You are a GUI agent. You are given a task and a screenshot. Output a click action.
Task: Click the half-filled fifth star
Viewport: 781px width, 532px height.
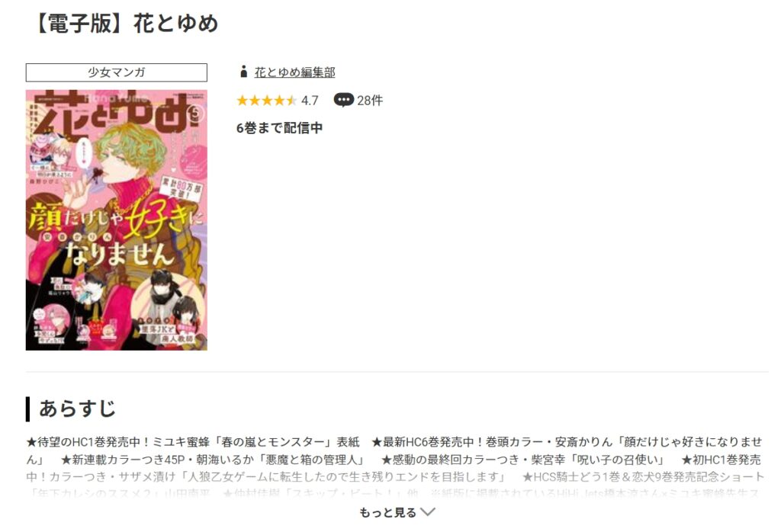[x=291, y=101]
